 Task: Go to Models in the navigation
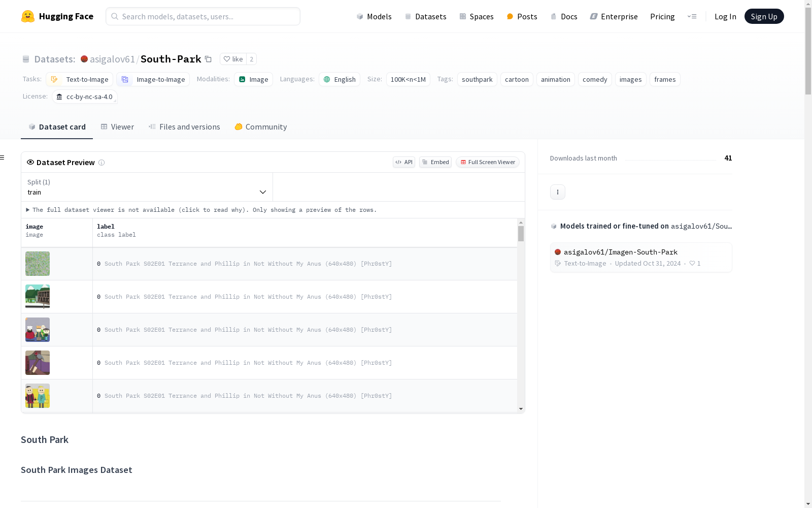(x=374, y=16)
